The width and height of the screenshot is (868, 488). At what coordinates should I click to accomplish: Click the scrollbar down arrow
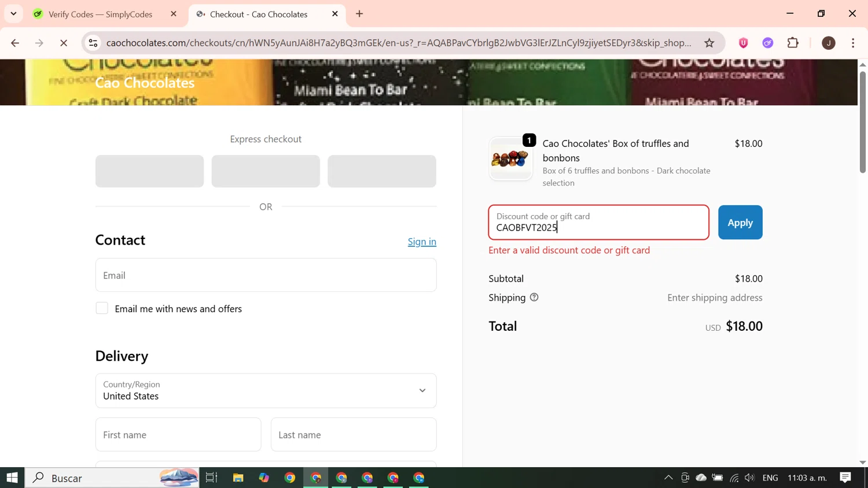tap(862, 462)
